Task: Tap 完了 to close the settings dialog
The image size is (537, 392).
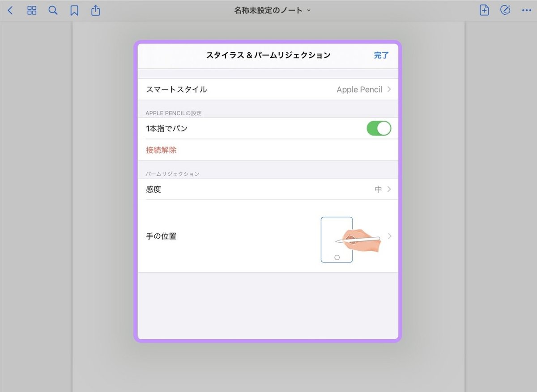Action: (381, 55)
